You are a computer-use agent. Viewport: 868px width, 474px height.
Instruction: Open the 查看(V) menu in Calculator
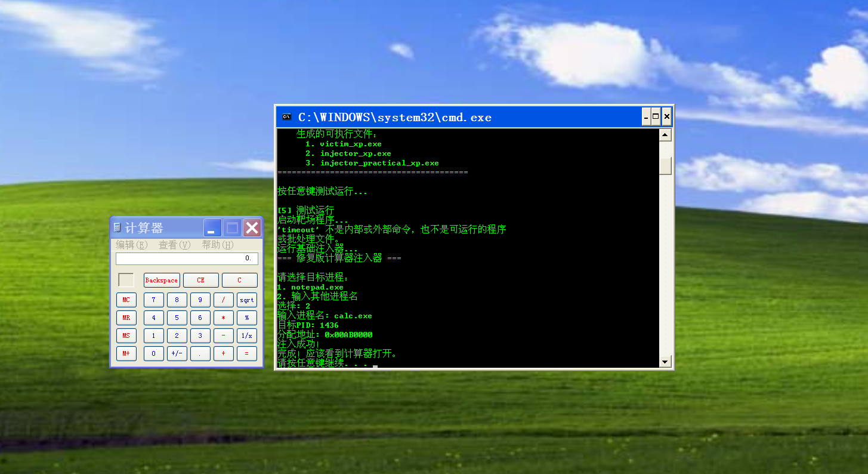tap(174, 245)
